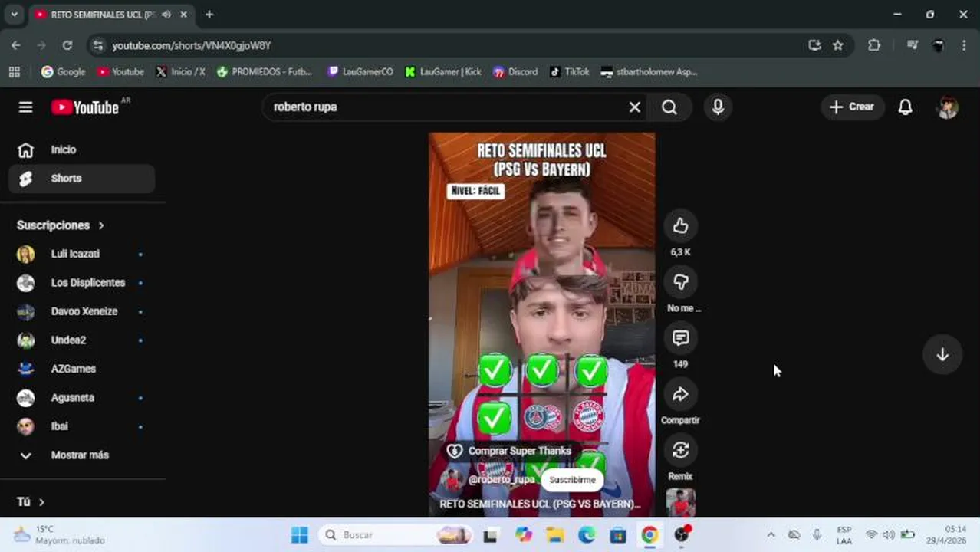Open the media control icon
This screenshot has height=552, width=980.
912,45
